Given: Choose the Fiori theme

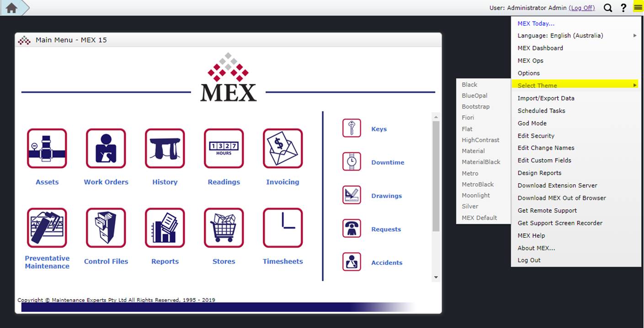Looking at the screenshot, I should tap(484, 118).
